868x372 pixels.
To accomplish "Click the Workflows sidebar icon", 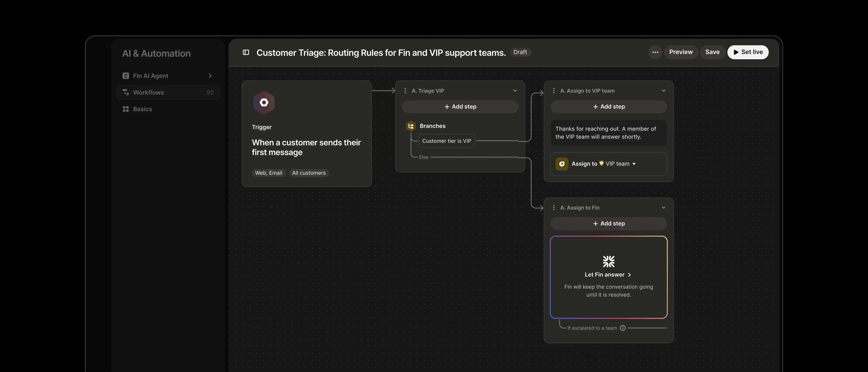I will pos(126,92).
